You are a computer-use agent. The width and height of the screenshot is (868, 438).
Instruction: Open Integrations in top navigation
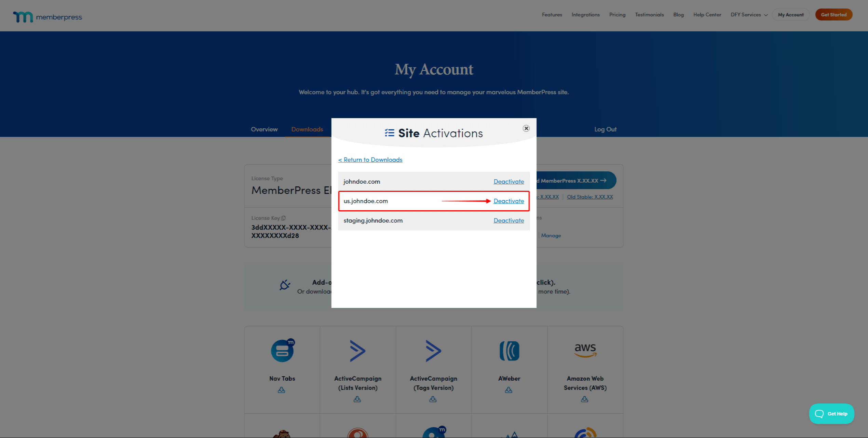[585, 15]
